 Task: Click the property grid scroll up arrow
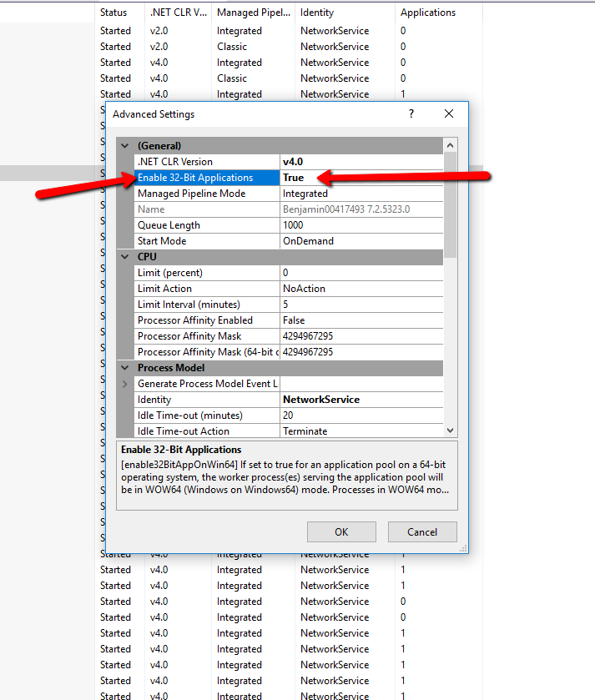(x=450, y=145)
